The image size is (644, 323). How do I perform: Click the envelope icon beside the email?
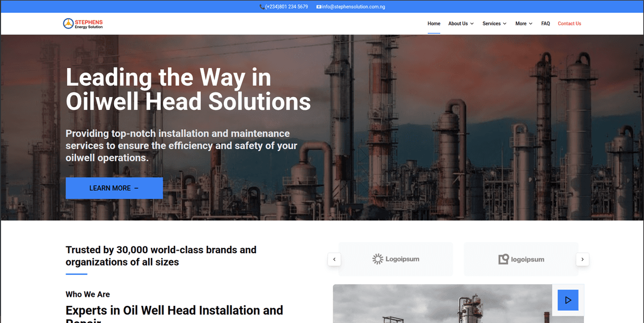pyautogui.click(x=319, y=7)
